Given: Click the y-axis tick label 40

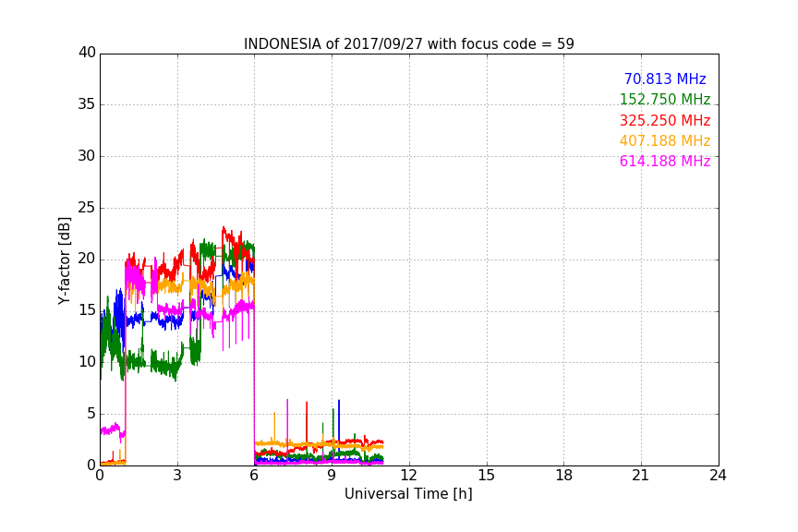Looking at the screenshot, I should point(87,53).
